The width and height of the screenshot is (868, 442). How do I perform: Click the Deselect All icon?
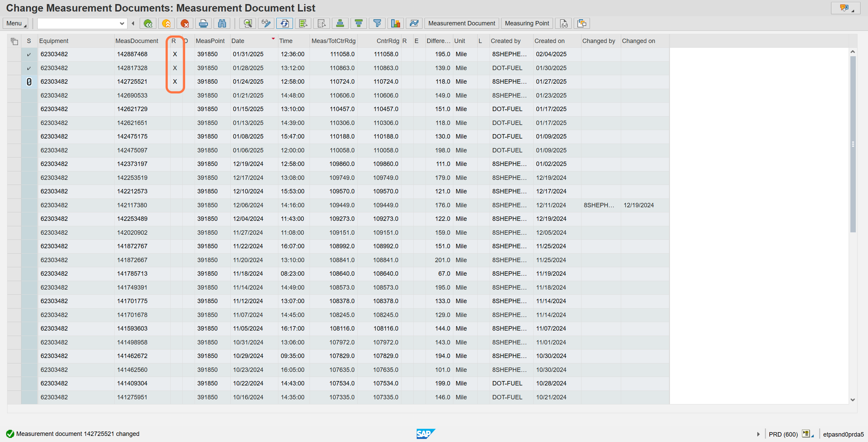[x=322, y=23]
